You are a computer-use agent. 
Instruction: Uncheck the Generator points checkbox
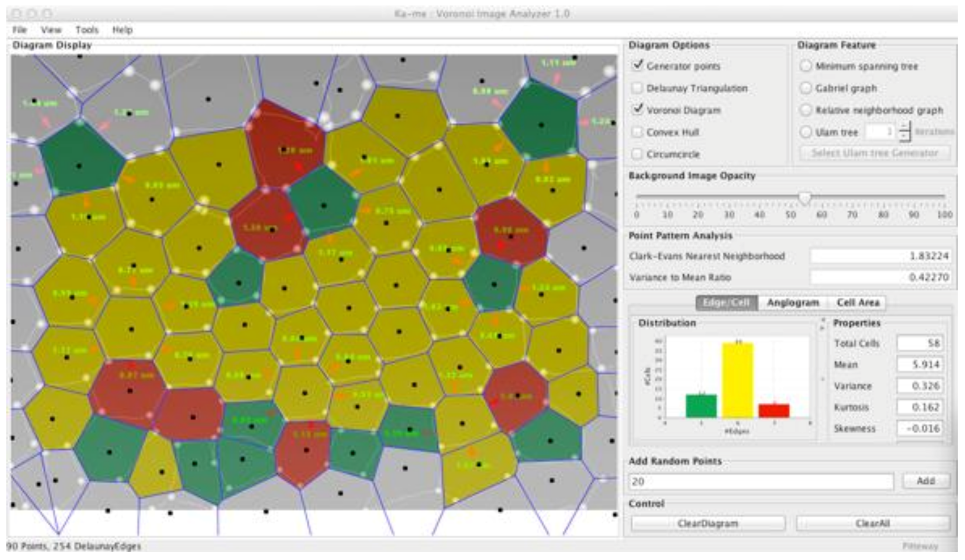[637, 66]
